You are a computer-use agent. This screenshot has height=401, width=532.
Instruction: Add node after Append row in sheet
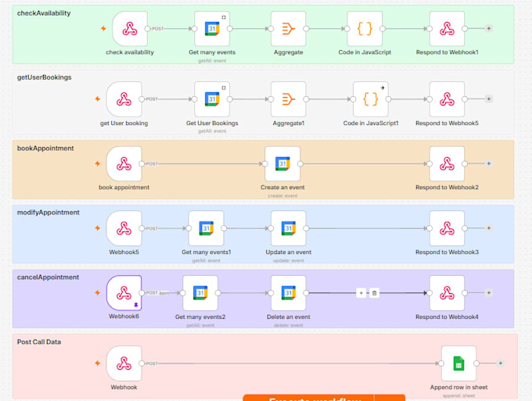(501, 363)
